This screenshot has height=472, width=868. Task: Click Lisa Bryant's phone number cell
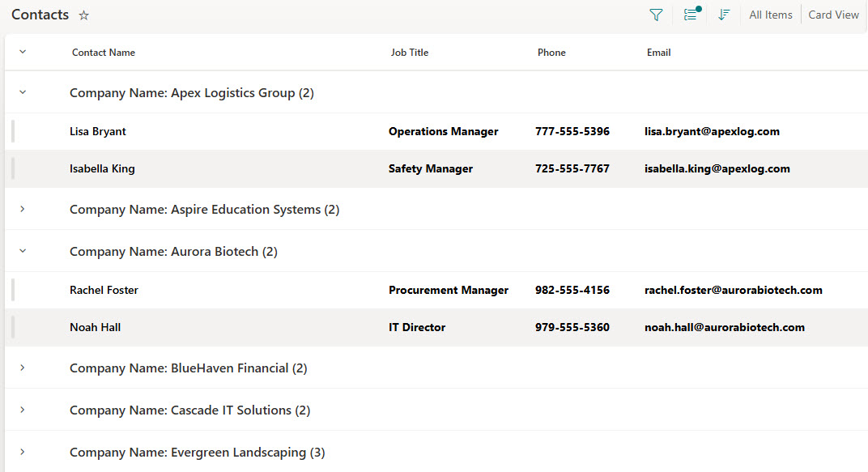tap(572, 131)
